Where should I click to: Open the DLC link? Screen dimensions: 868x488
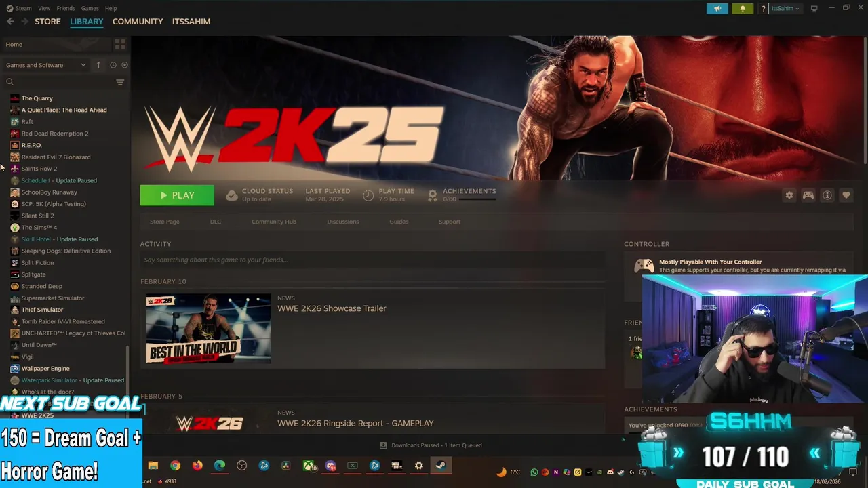(x=216, y=222)
